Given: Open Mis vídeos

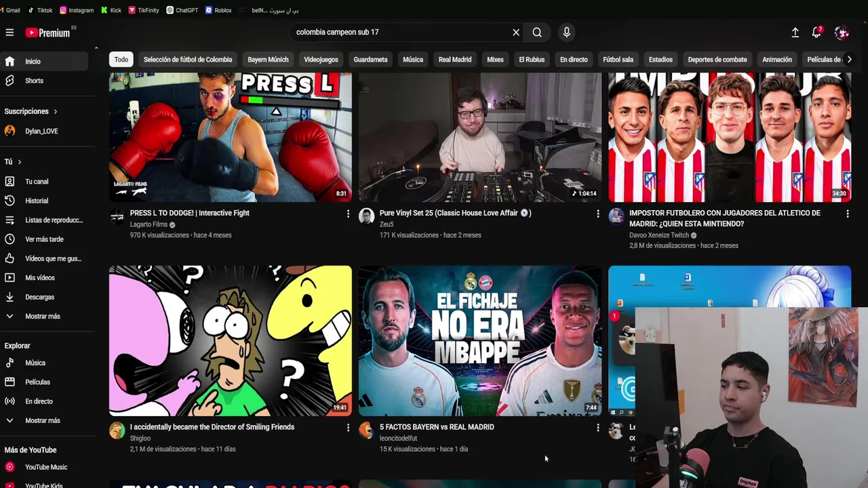Looking at the screenshot, I should coord(44,278).
